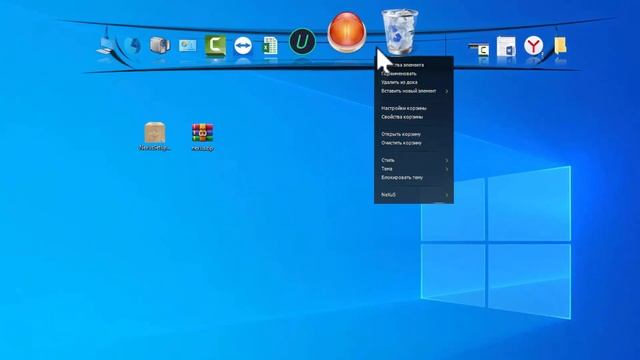Expand "Вставить новый элемент" submenu
Viewport: 640px width, 360px height.
[x=414, y=91]
